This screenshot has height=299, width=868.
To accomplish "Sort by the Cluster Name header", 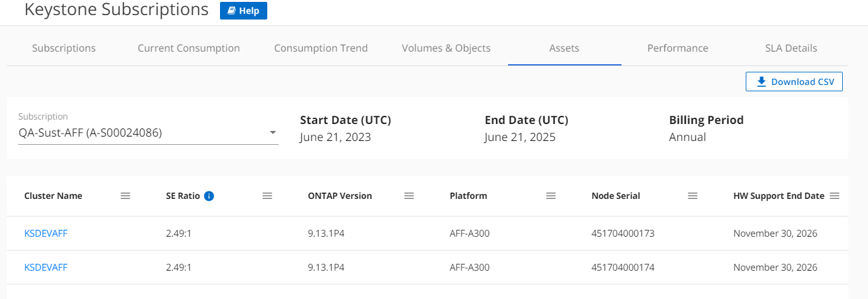I will 53,196.
